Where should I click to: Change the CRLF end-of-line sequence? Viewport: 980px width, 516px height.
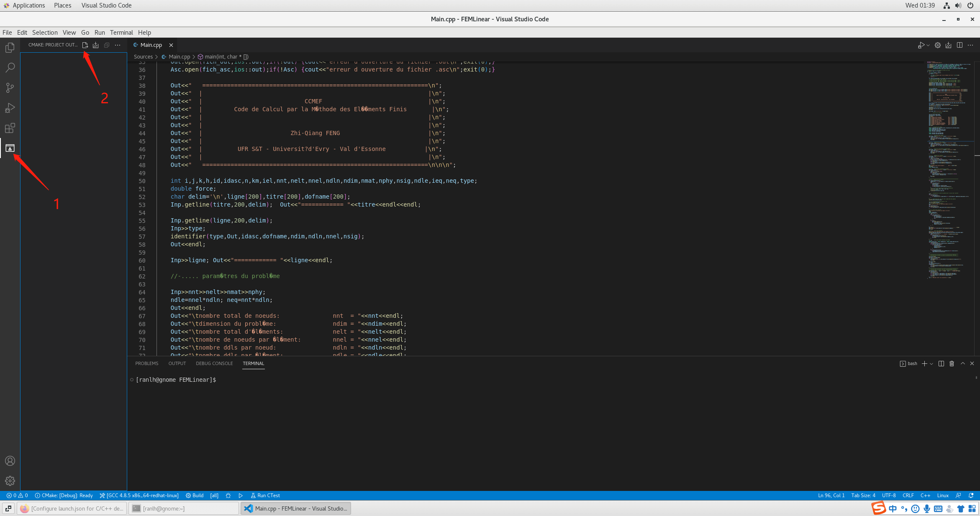point(908,496)
